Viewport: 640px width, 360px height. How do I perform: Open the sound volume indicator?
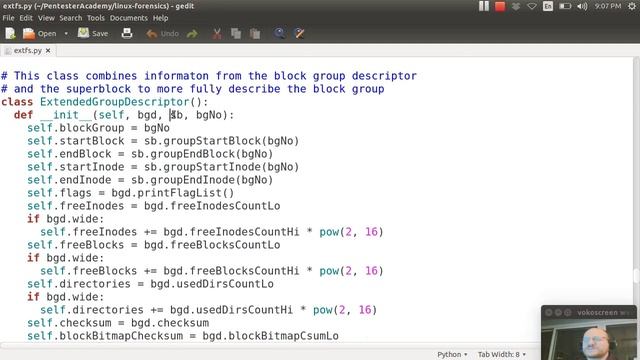click(582, 6)
